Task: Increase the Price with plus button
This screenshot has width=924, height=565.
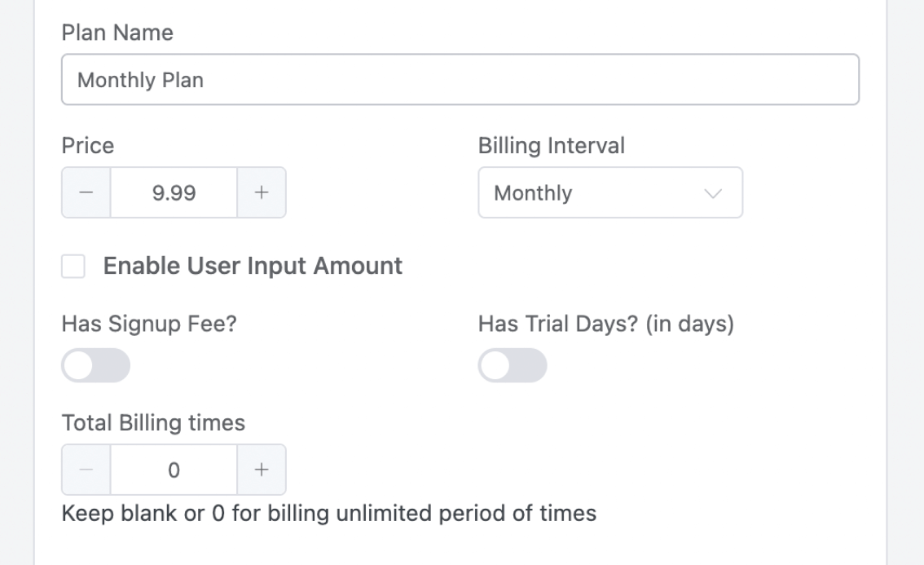Action: pyautogui.click(x=261, y=193)
